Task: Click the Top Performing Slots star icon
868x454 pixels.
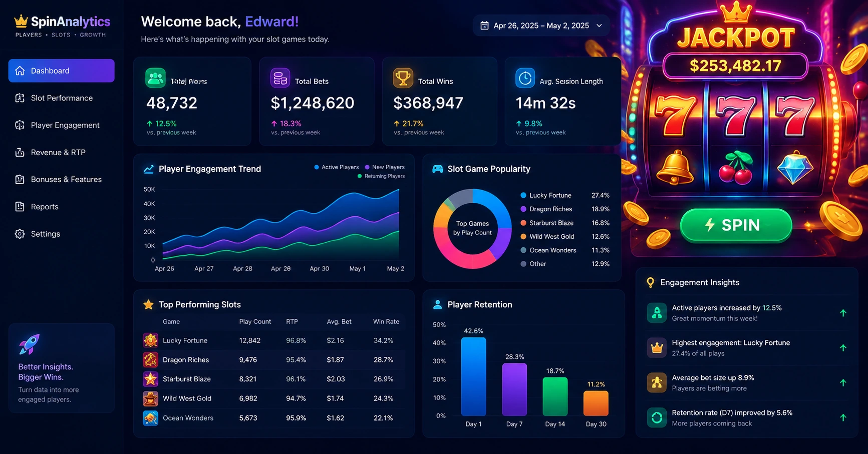Action: (x=149, y=304)
